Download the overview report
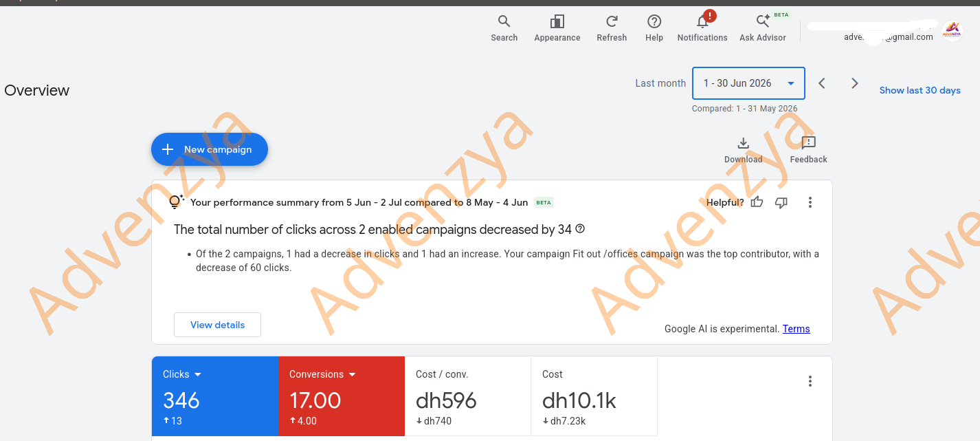The height and width of the screenshot is (441, 980). click(x=743, y=150)
